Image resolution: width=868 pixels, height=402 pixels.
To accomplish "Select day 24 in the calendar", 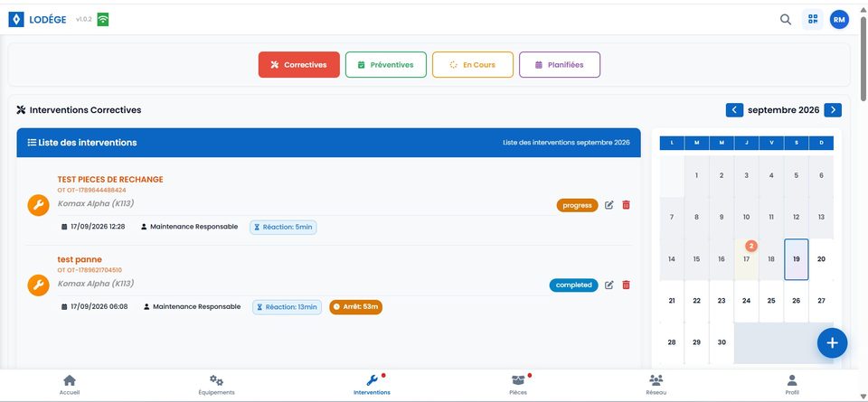I will coord(746,301).
